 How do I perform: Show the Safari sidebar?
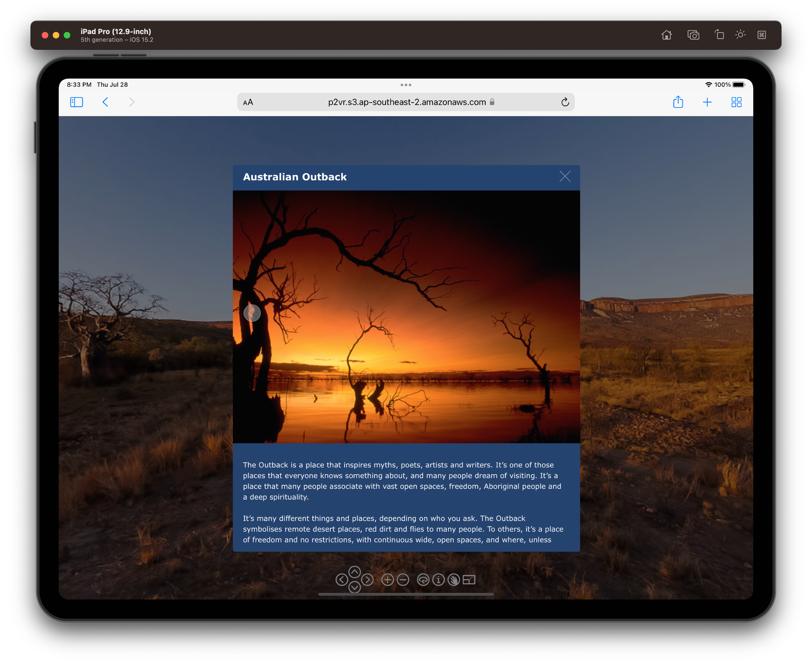pos(77,102)
